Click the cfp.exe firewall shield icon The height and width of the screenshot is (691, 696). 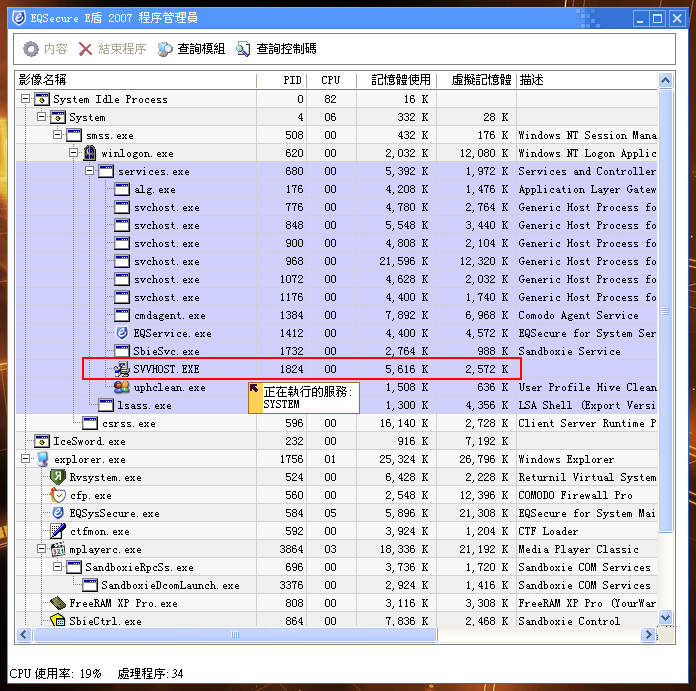58,495
